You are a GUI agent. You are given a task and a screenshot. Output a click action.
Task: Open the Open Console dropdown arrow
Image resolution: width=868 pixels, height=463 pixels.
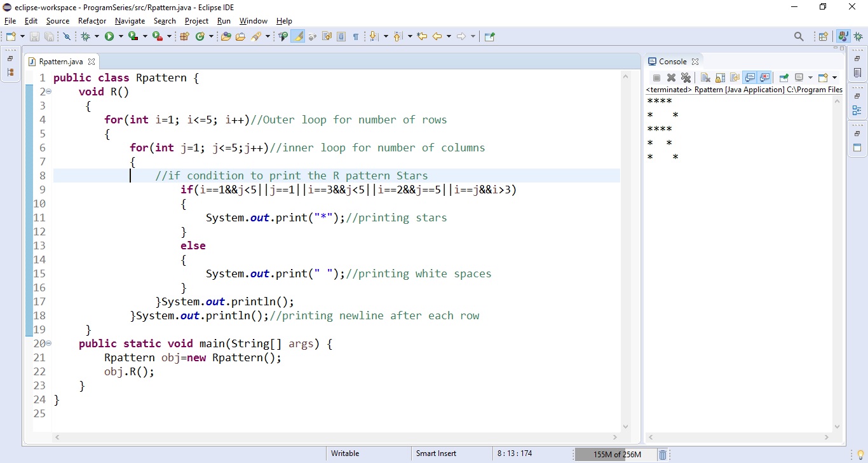coord(832,78)
